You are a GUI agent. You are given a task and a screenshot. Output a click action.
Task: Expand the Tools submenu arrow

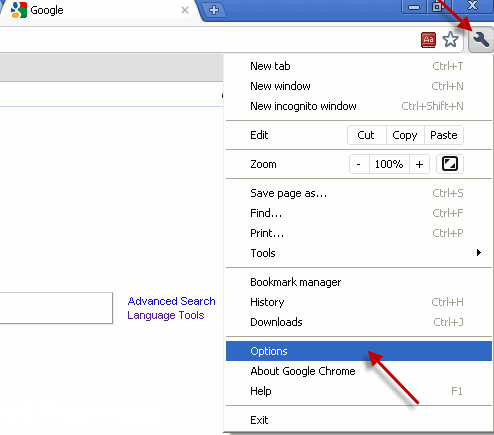(x=479, y=253)
